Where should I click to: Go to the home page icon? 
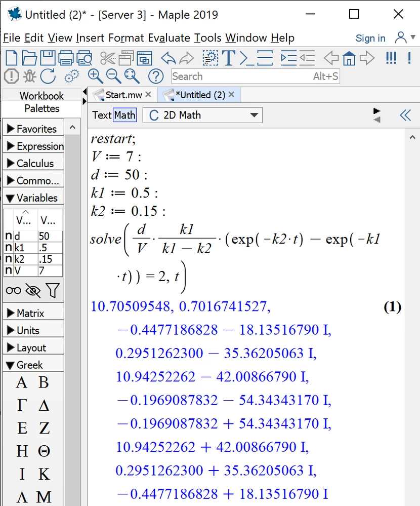point(349,58)
